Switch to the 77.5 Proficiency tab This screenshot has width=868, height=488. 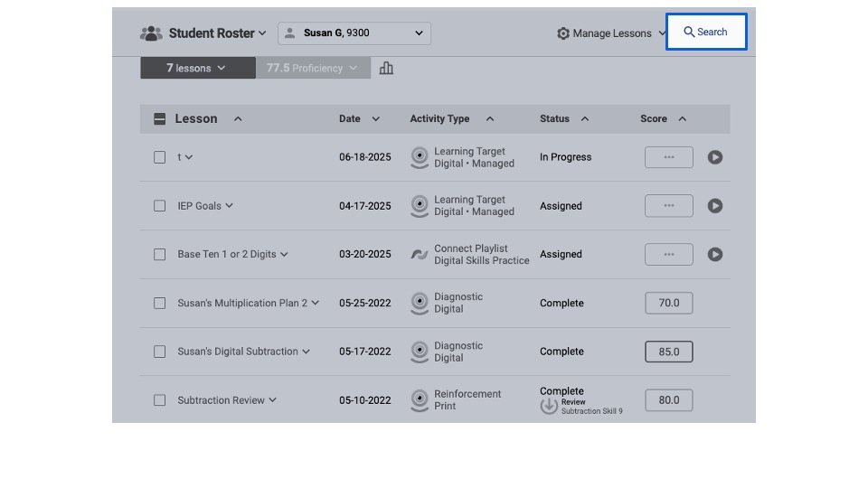[x=314, y=68]
